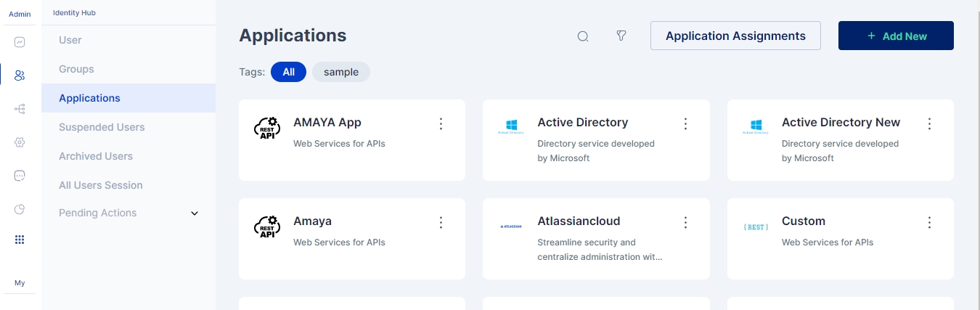The image size is (980, 310).
Task: Click the search magnifier icon
Action: [582, 36]
